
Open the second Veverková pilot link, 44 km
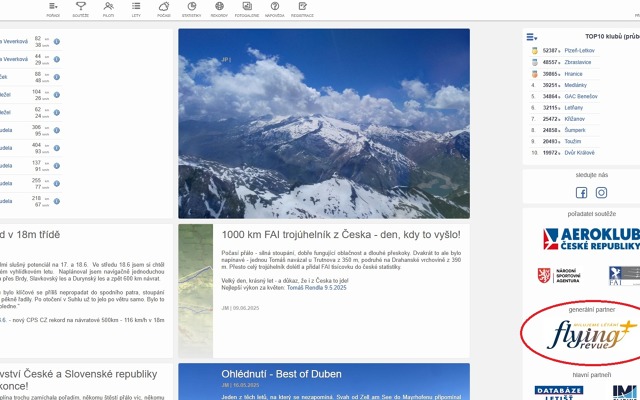pos(14,59)
